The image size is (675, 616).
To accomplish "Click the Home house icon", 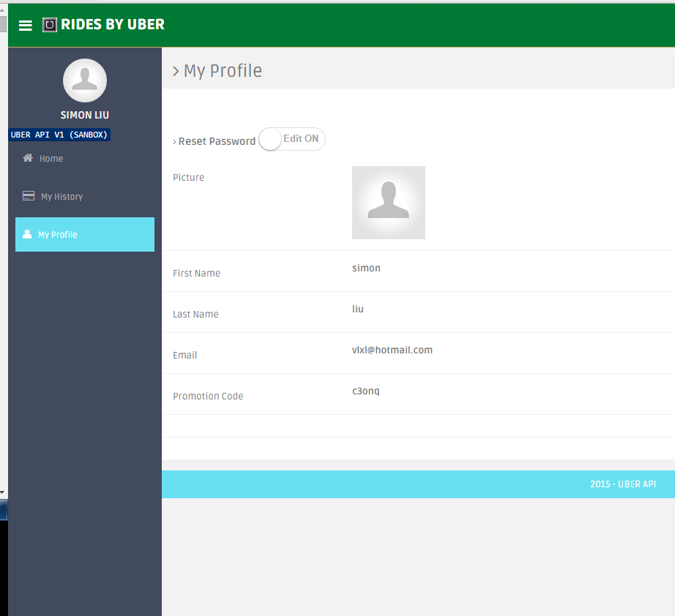I will 28,158.
